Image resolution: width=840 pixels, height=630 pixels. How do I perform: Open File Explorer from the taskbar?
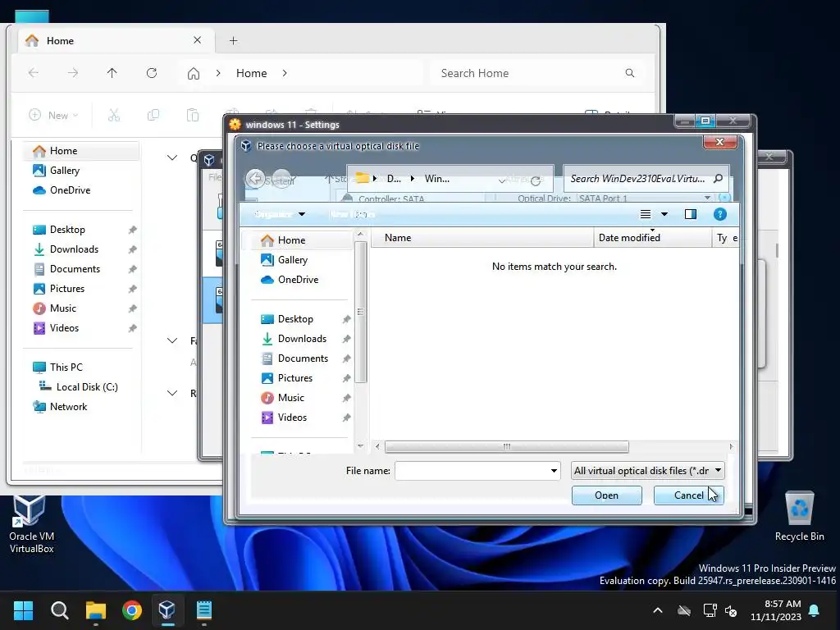click(x=96, y=610)
